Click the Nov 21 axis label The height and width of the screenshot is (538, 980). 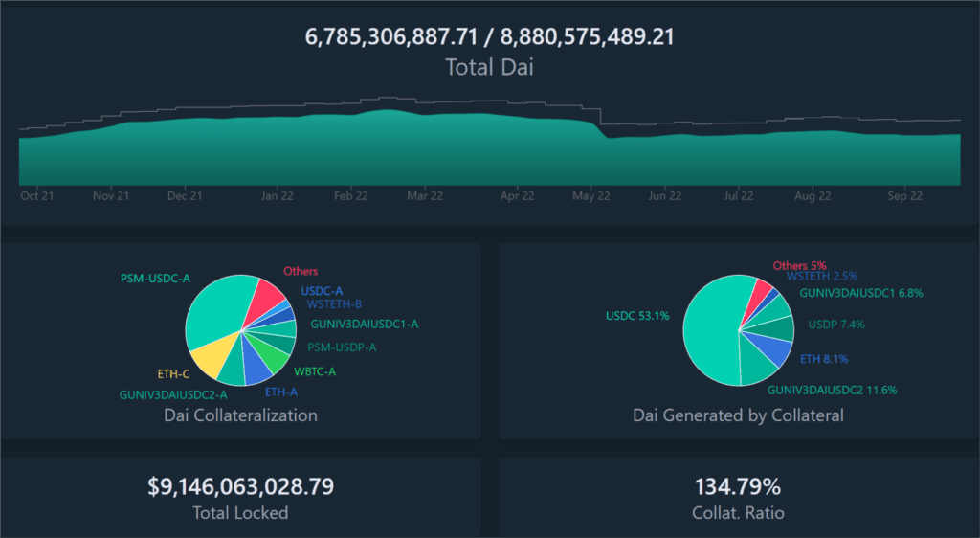tap(111, 195)
